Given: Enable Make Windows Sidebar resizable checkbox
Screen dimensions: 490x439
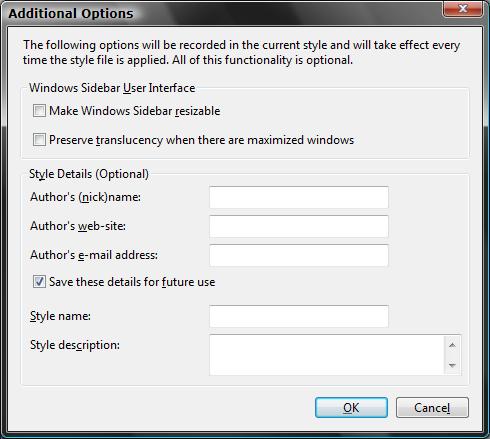Looking at the screenshot, I should (x=39, y=111).
